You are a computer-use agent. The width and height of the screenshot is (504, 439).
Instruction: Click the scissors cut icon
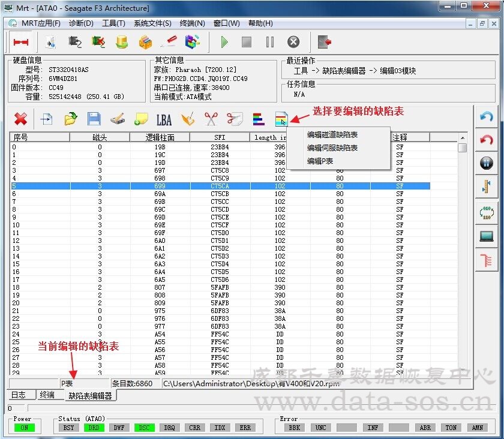pyautogui.click(x=211, y=119)
